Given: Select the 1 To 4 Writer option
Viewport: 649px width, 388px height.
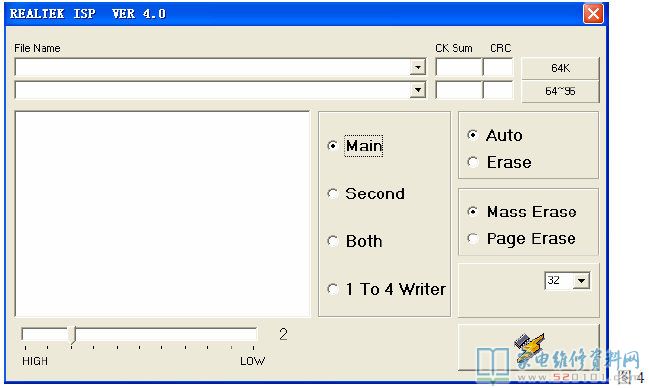Looking at the screenshot, I should click(333, 289).
